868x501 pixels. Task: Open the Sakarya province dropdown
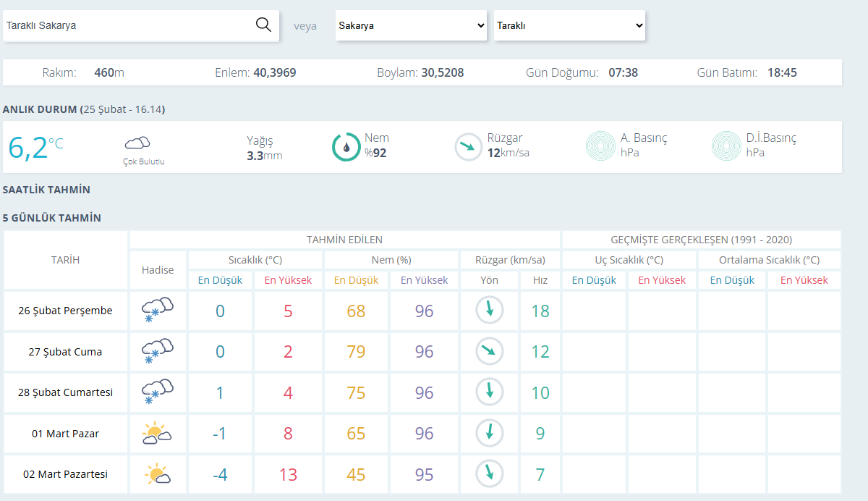(412, 25)
